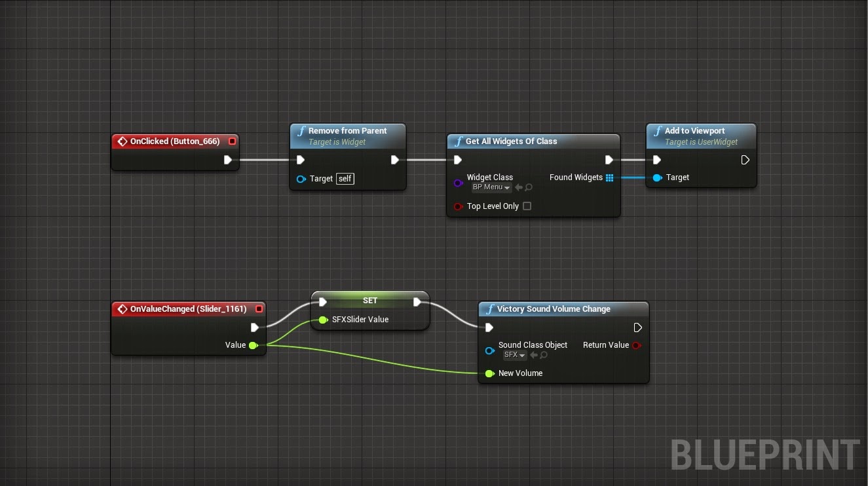Click the SFXSlider Value pin on the SET node

pyautogui.click(x=322, y=320)
